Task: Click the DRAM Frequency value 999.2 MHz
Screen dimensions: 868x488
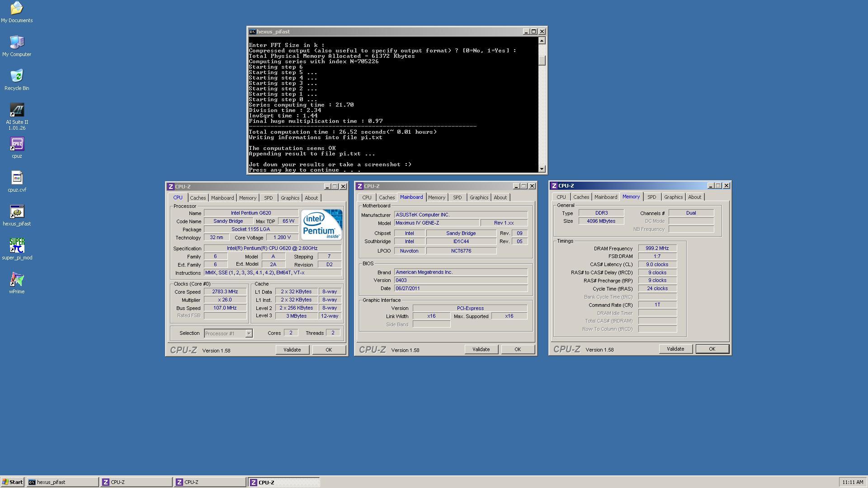Action: coord(657,249)
